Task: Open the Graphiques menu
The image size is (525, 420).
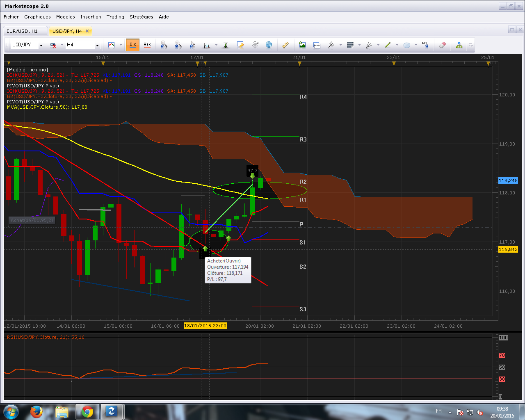Action: point(37,17)
